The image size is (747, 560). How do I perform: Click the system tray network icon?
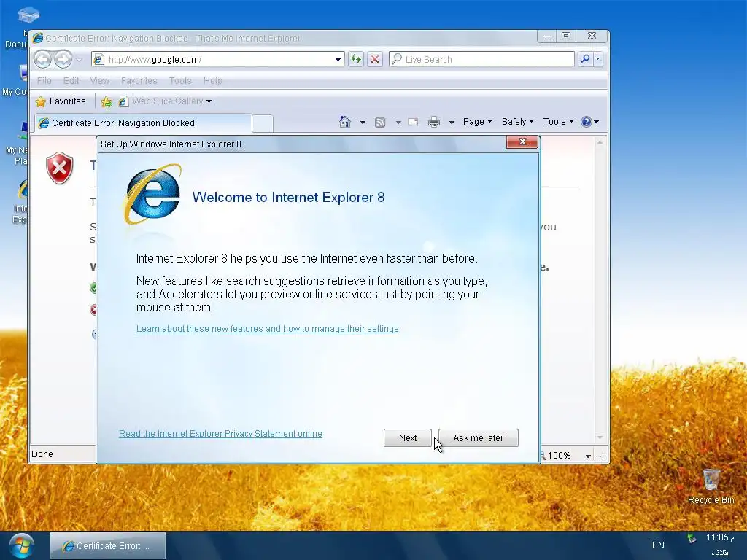click(x=692, y=539)
